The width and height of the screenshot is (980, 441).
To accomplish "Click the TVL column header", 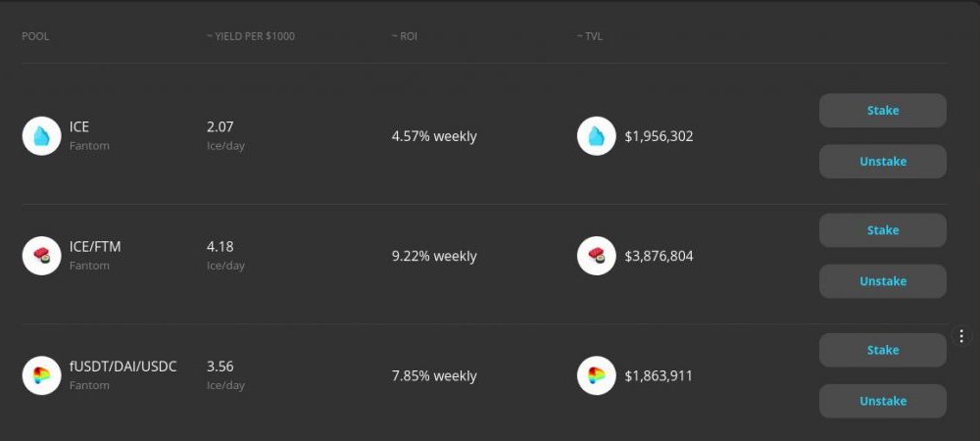I will click(589, 36).
